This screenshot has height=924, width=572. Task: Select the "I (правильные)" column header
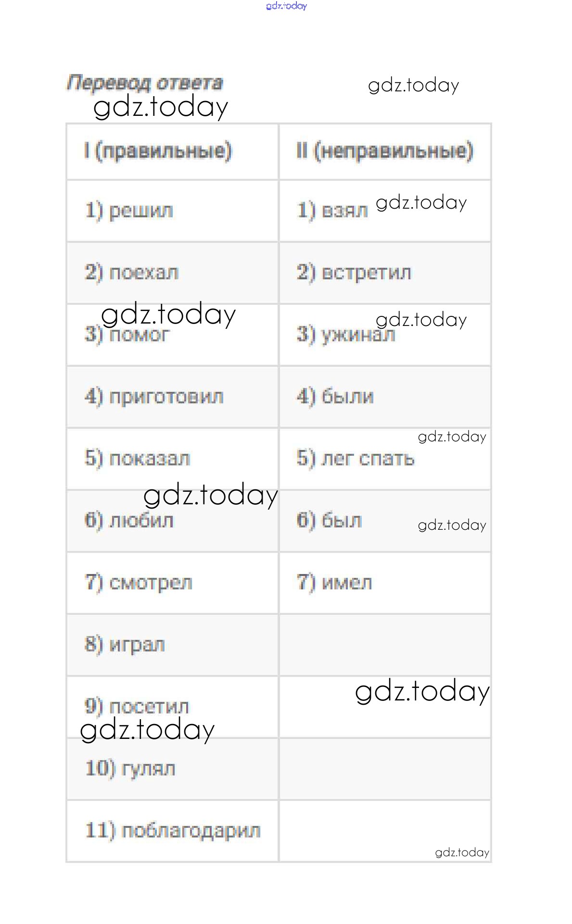(x=158, y=151)
